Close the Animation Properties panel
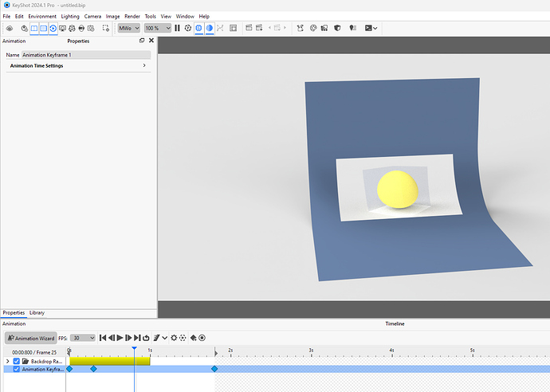The width and height of the screenshot is (550, 392). pos(151,41)
